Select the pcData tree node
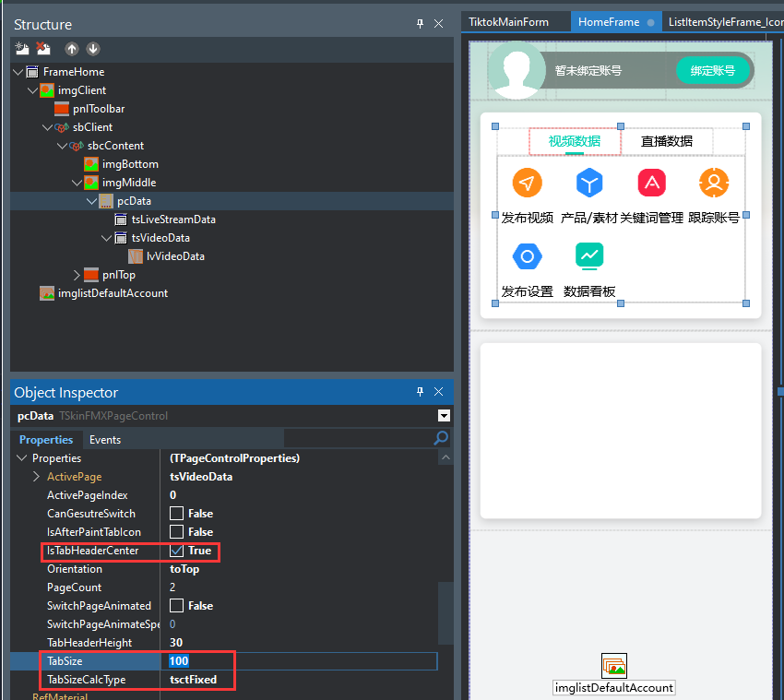The height and width of the screenshot is (700, 784). 134,201
